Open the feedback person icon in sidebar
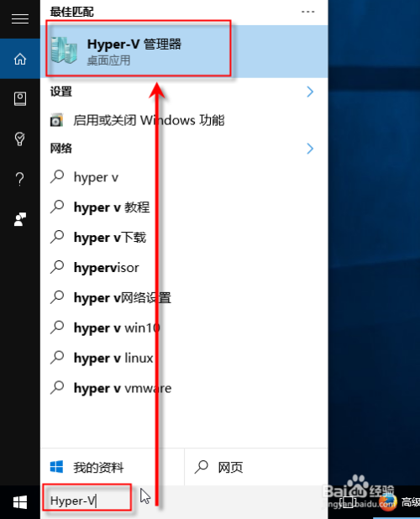Viewport: 420px width, 519px height. (x=20, y=219)
